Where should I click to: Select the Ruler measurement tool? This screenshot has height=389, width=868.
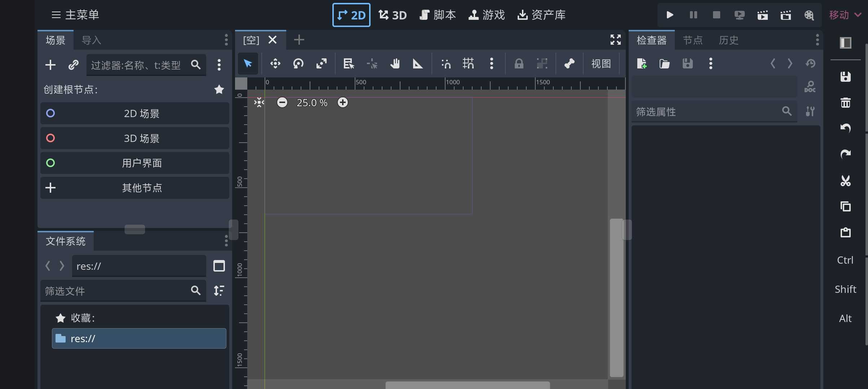[x=417, y=64]
